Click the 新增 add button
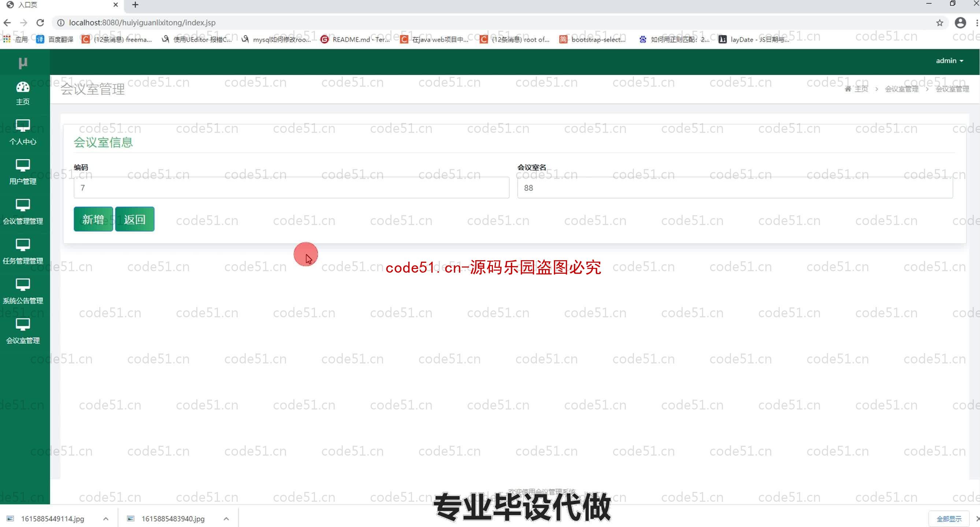 92,219
